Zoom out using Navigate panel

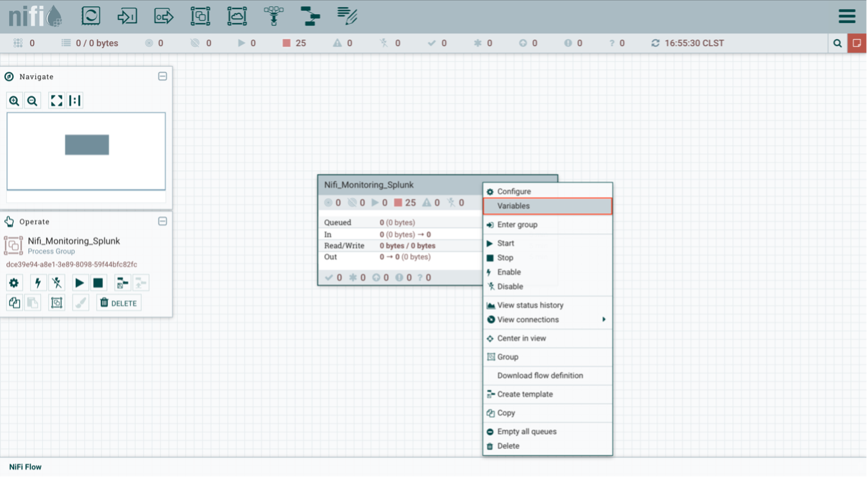click(x=32, y=101)
